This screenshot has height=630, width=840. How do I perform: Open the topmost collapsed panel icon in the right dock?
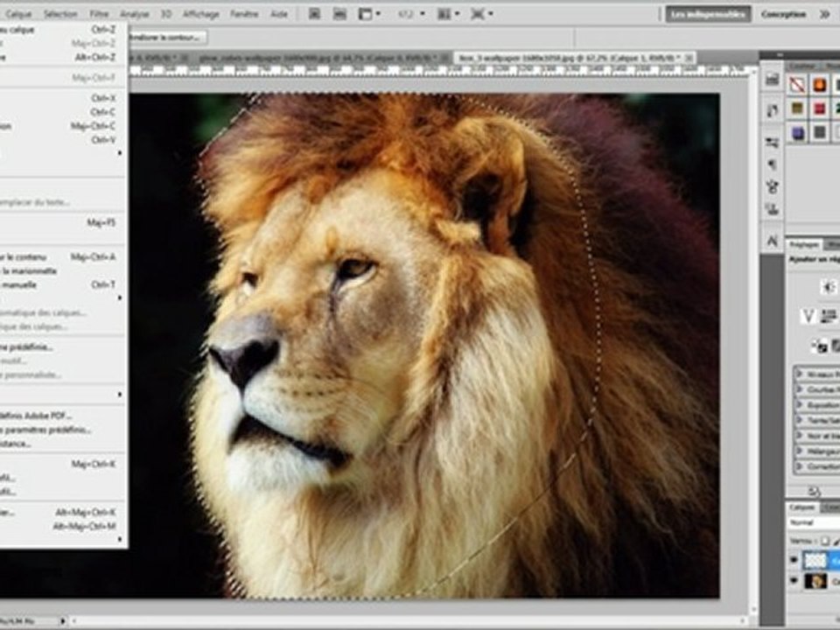coord(772,80)
